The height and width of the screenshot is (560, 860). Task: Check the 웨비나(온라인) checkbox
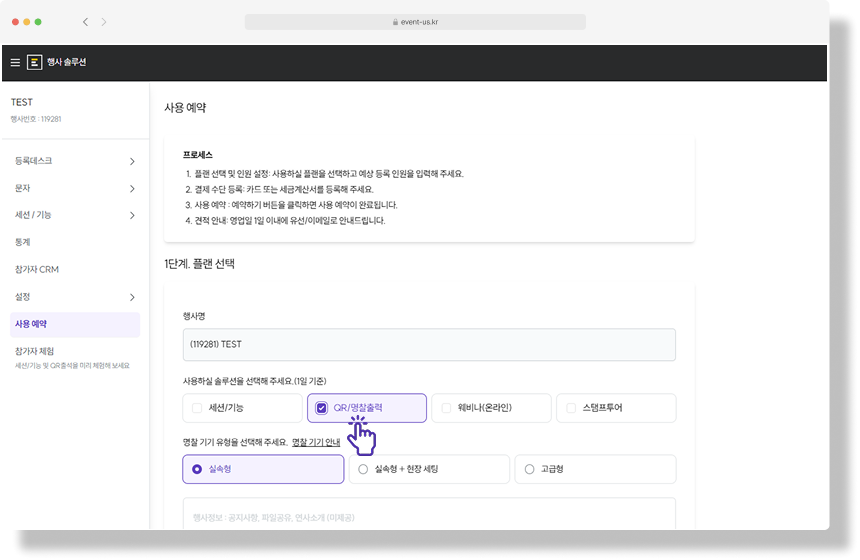pyautogui.click(x=446, y=408)
